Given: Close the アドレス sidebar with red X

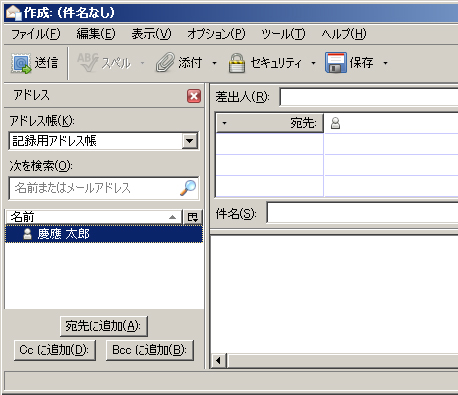Looking at the screenshot, I should point(194,96).
